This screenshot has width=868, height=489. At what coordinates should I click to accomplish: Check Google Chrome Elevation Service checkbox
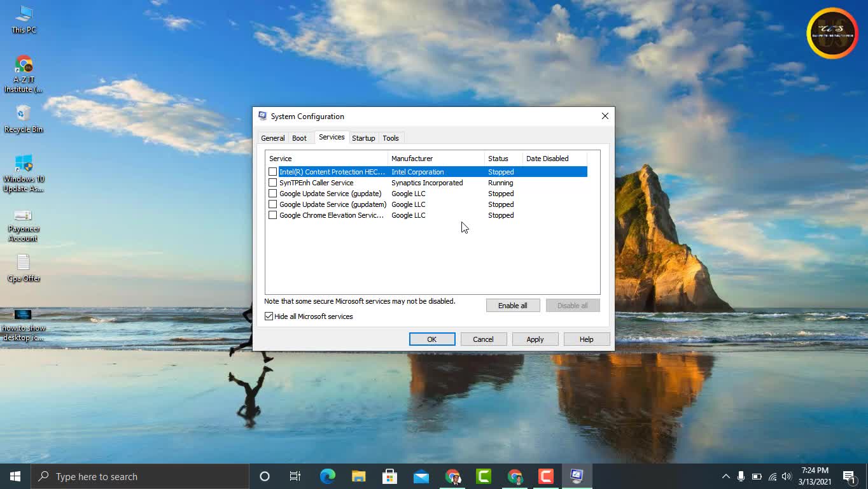pos(272,215)
